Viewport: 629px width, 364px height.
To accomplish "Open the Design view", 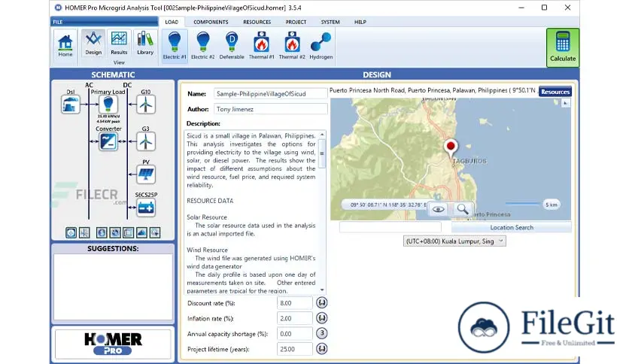I will [93, 44].
